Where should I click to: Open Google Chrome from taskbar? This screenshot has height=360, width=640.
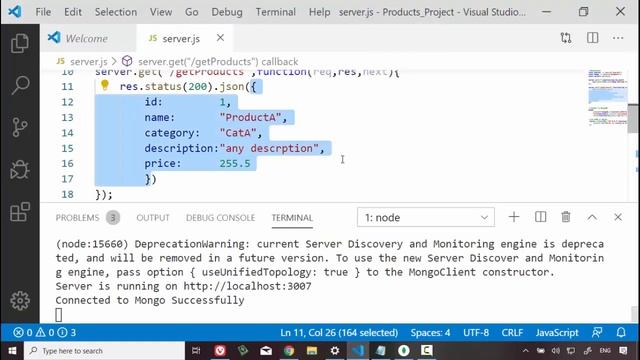point(289,351)
